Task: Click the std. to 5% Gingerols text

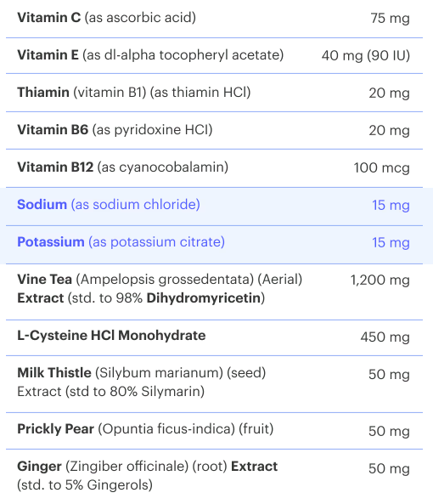Action: (85, 485)
